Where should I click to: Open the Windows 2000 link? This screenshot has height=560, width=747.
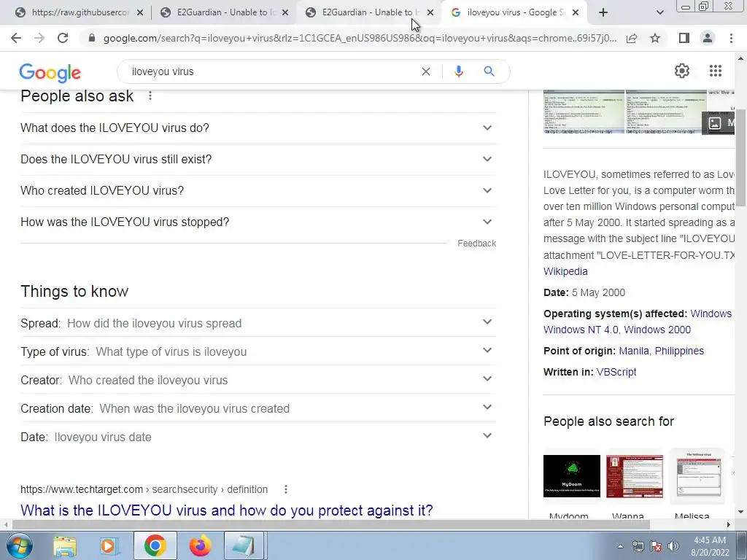(657, 330)
